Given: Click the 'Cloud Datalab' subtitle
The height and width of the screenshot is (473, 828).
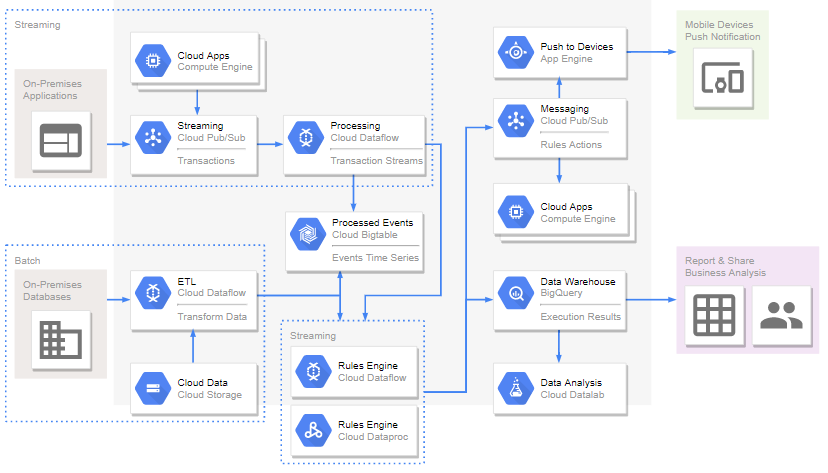Looking at the screenshot, I should coord(572,394).
